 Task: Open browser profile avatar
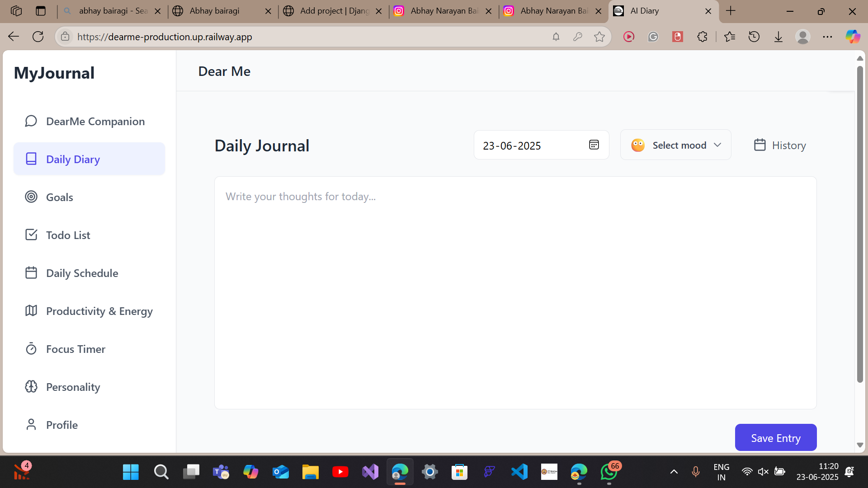[x=803, y=37]
